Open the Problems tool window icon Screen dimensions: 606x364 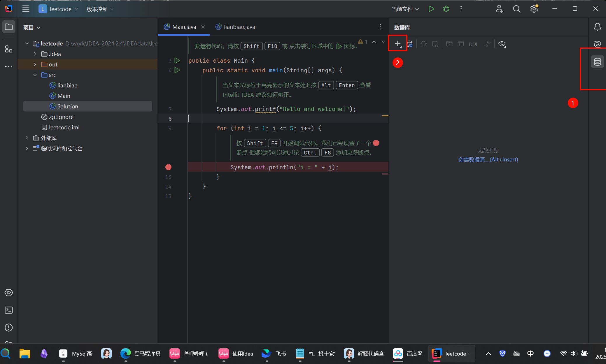pos(9,328)
